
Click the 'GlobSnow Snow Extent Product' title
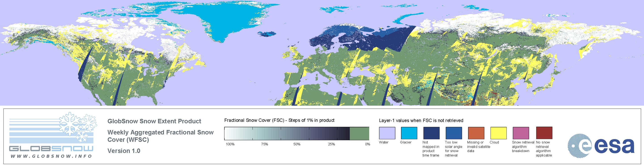coord(154,121)
